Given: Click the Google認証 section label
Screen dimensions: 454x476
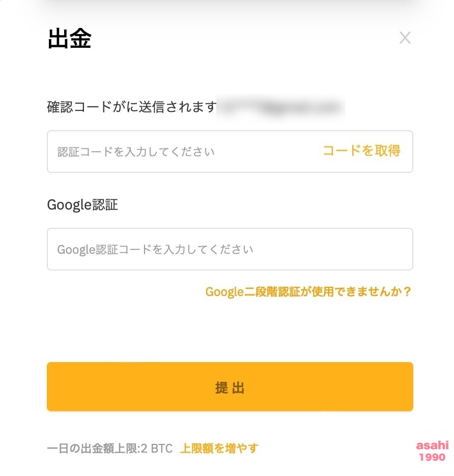Looking at the screenshot, I should pos(82,204).
